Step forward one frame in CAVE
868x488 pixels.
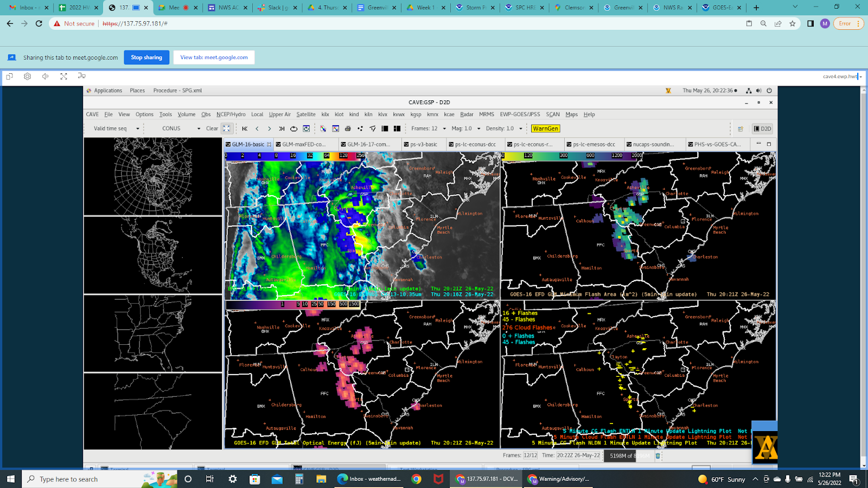point(269,129)
